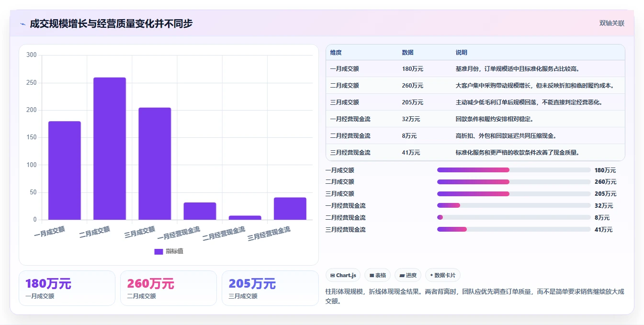Image resolution: width=644 pixels, height=325 pixels.
Task: Click the 二月经营现金流 progress bar
Action: (x=514, y=217)
